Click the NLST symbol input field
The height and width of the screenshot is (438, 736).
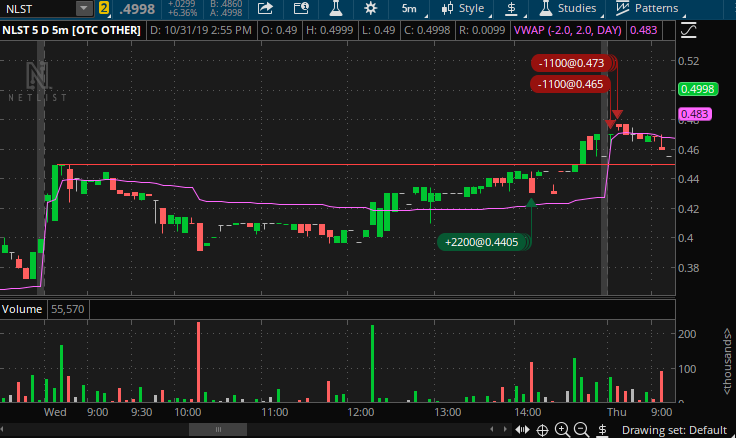(38, 8)
